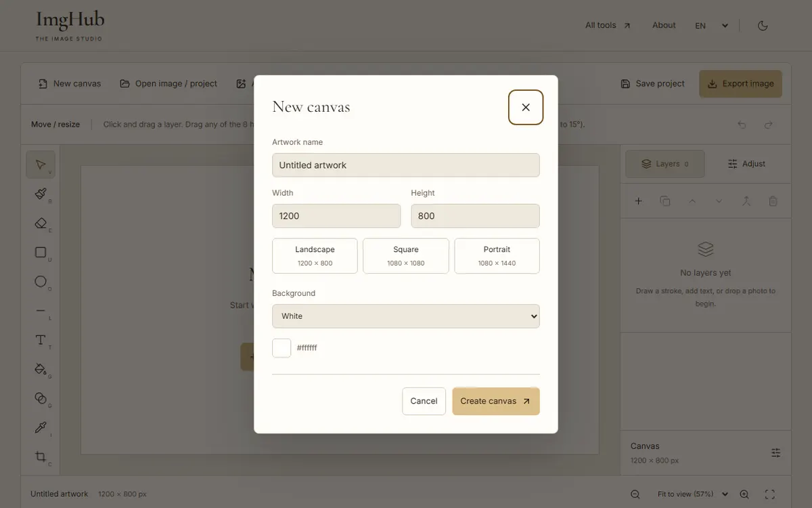Add a new layer with plus icon
Image resolution: width=812 pixels, height=508 pixels.
click(x=638, y=201)
